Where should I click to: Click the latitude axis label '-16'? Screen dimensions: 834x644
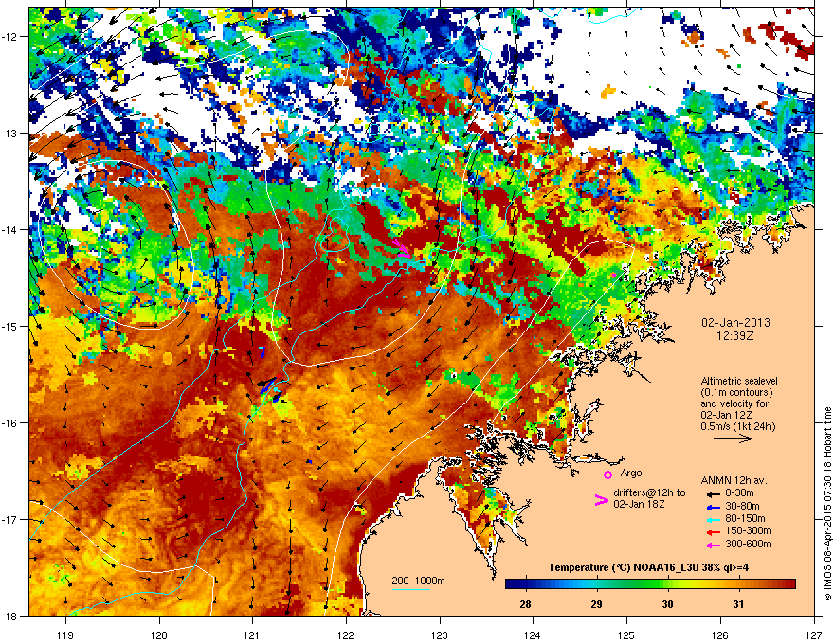pos(9,423)
